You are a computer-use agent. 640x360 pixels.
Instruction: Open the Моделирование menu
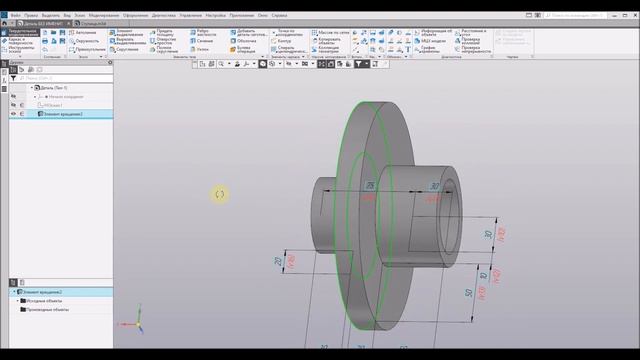(104, 15)
